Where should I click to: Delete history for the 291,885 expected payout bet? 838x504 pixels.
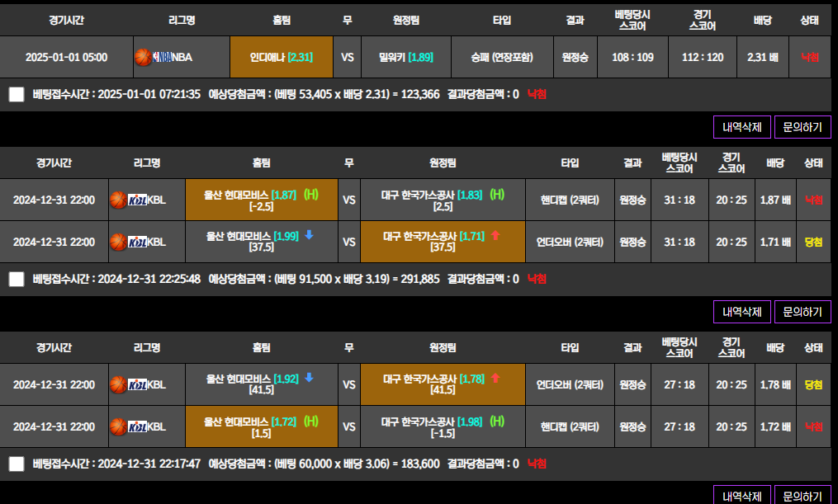tap(742, 312)
